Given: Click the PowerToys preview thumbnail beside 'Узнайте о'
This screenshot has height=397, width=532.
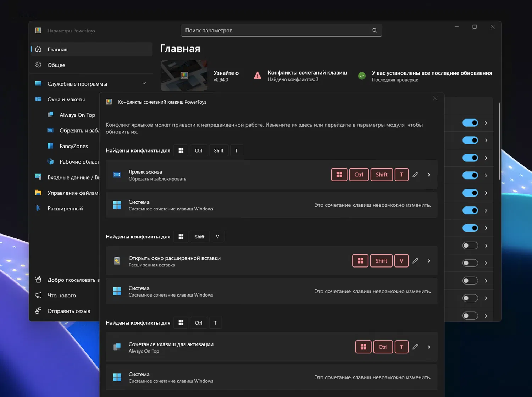Looking at the screenshot, I should [x=184, y=76].
